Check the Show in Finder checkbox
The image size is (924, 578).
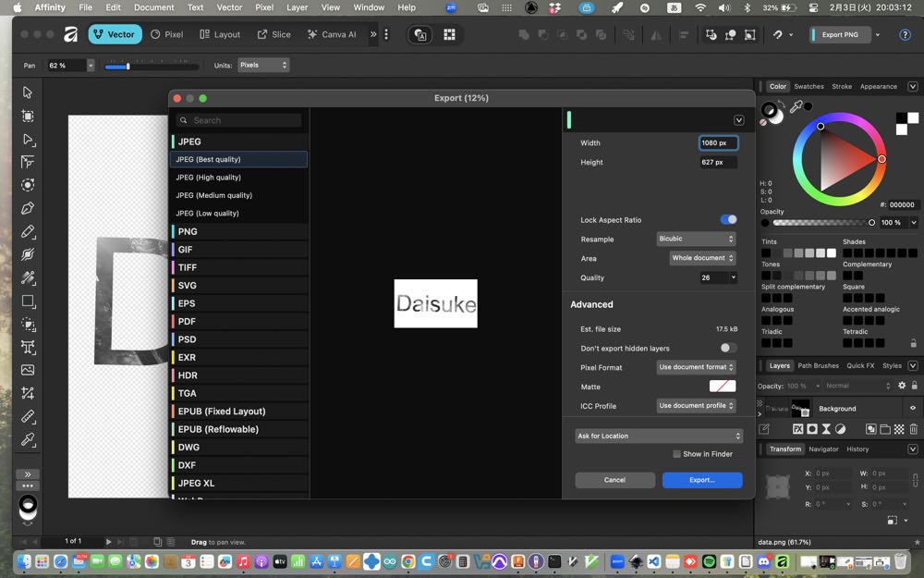(x=676, y=454)
